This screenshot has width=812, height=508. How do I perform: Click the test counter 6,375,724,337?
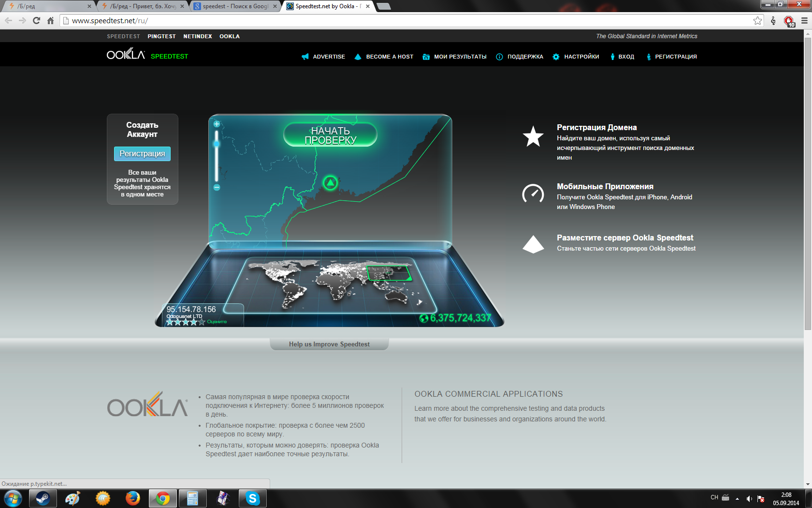[x=461, y=318]
